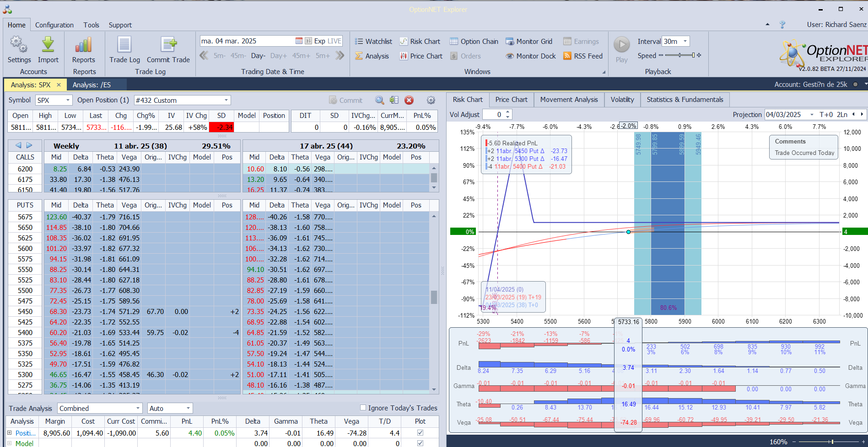Screen dimensions: 868x447
Task: Switch to the Analysis: /ES tab
Action: pos(92,85)
